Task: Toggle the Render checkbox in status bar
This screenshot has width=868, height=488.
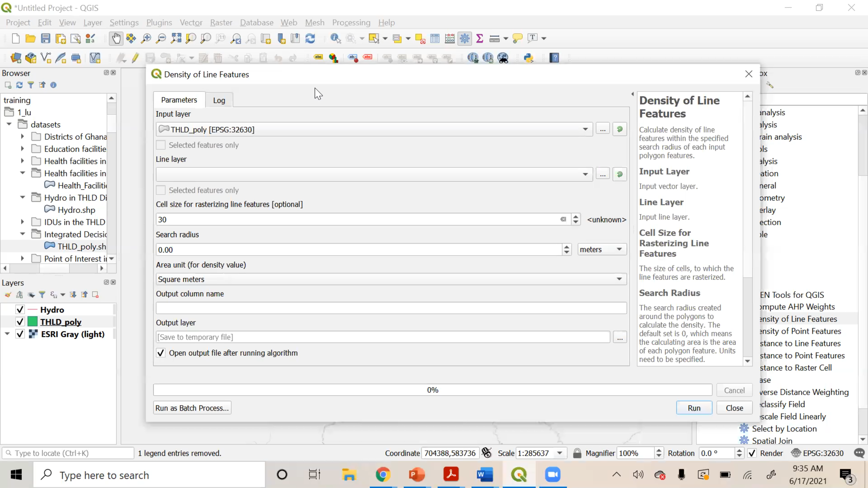Action: coord(752,453)
